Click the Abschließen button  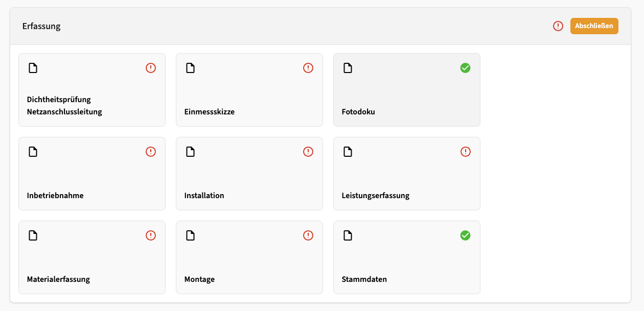pyautogui.click(x=594, y=26)
